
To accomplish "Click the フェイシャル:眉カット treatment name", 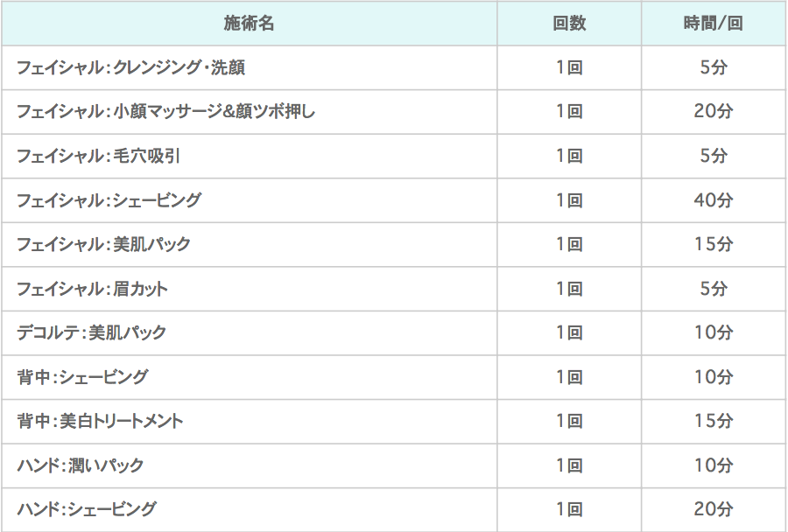I will click(92, 289).
